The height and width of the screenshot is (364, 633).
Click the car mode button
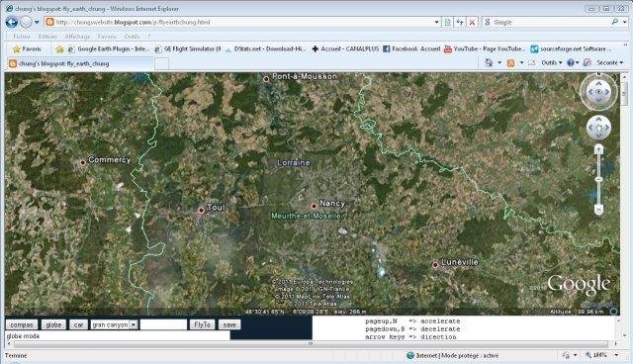[78, 324]
